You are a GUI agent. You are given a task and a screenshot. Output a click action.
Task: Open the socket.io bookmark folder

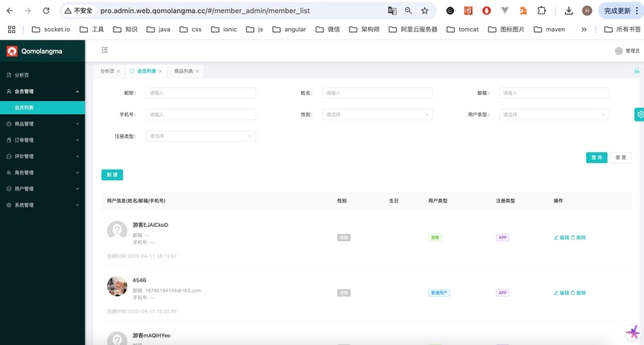pos(51,29)
